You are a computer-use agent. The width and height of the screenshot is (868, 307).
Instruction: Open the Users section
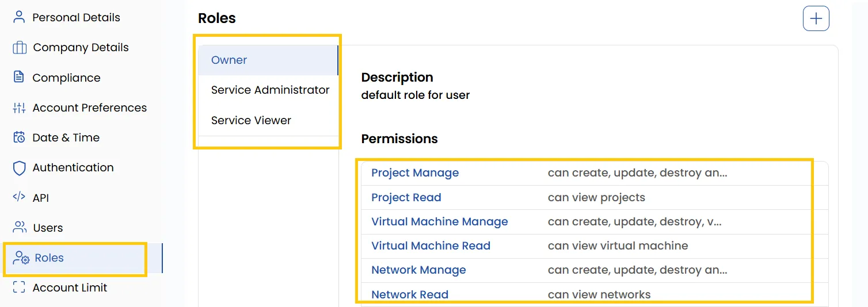(x=48, y=228)
